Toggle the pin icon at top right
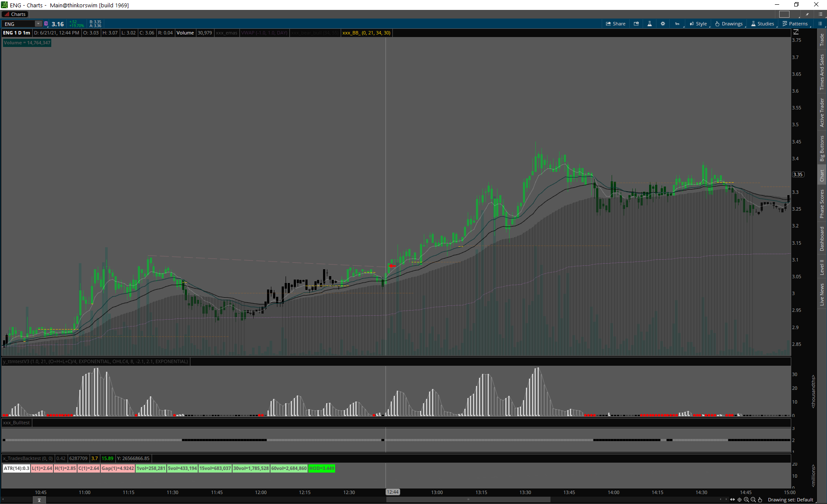The width and height of the screenshot is (827, 504). (x=808, y=14)
